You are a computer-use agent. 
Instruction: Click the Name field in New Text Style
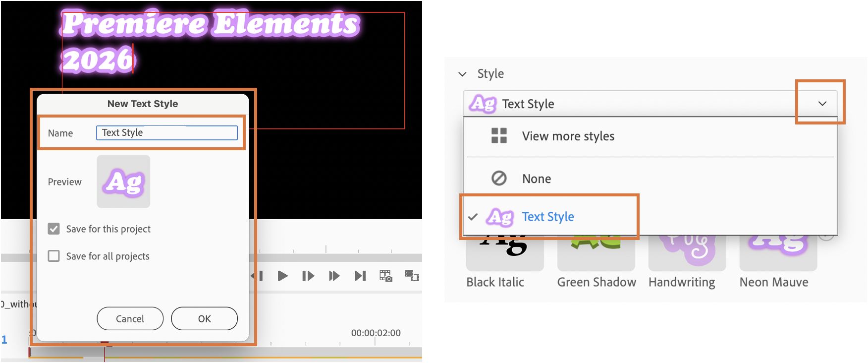(166, 133)
